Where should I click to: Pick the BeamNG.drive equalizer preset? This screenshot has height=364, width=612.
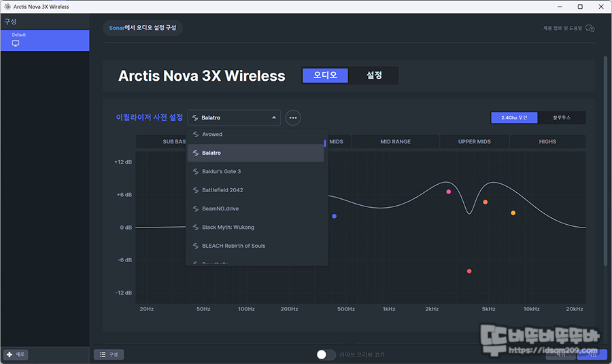[x=255, y=209]
